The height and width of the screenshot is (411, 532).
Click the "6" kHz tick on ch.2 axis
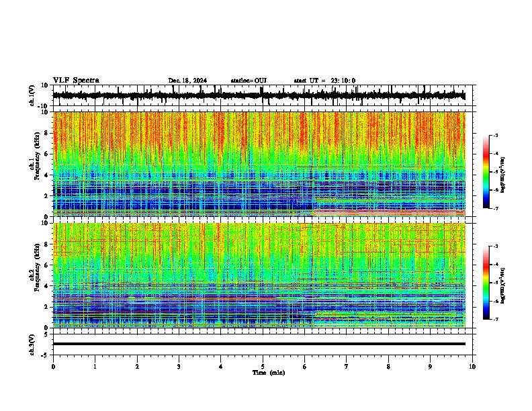pos(46,265)
